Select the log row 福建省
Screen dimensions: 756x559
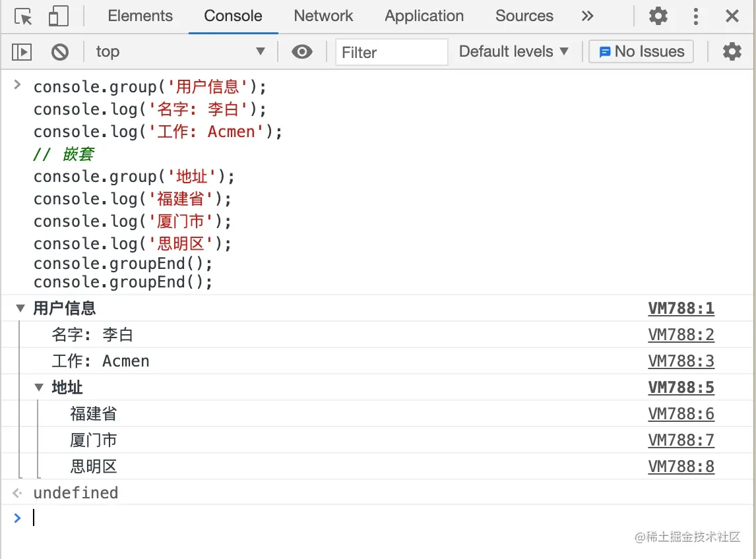pyautogui.click(x=377, y=413)
